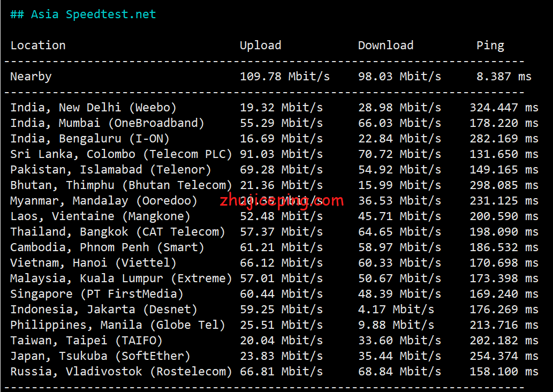Image resolution: width=553 pixels, height=392 pixels.
Task: Click New Delhi ping 324.447 ms
Action: (x=504, y=108)
